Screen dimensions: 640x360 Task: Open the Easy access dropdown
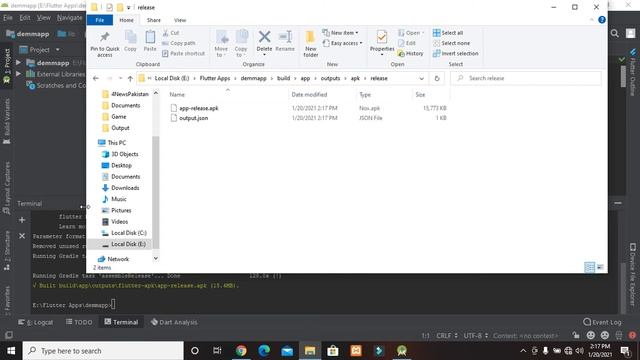click(342, 43)
